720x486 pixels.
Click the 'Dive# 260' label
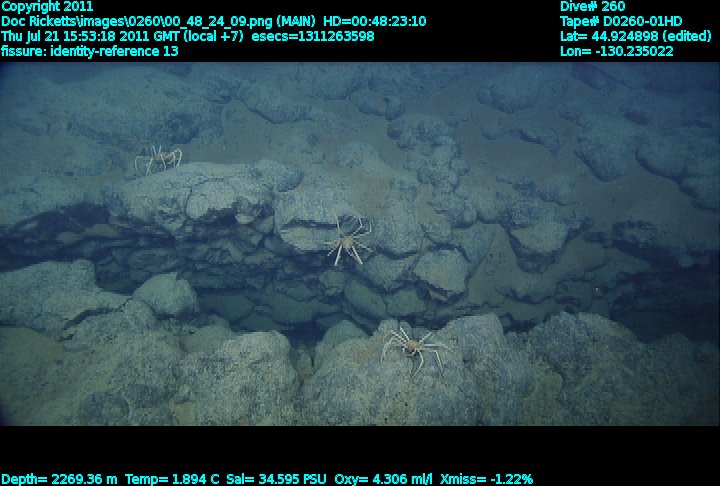(592, 6)
